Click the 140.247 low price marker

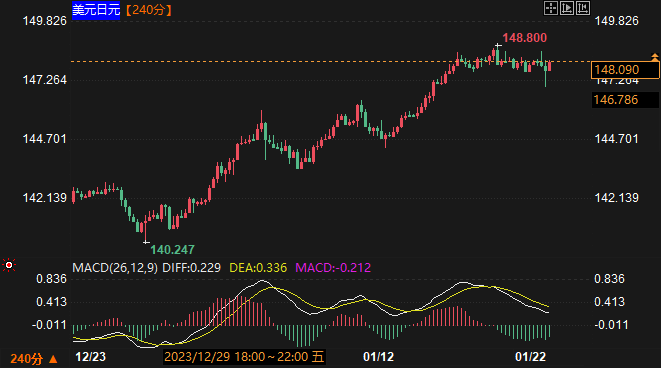pyautogui.click(x=172, y=250)
